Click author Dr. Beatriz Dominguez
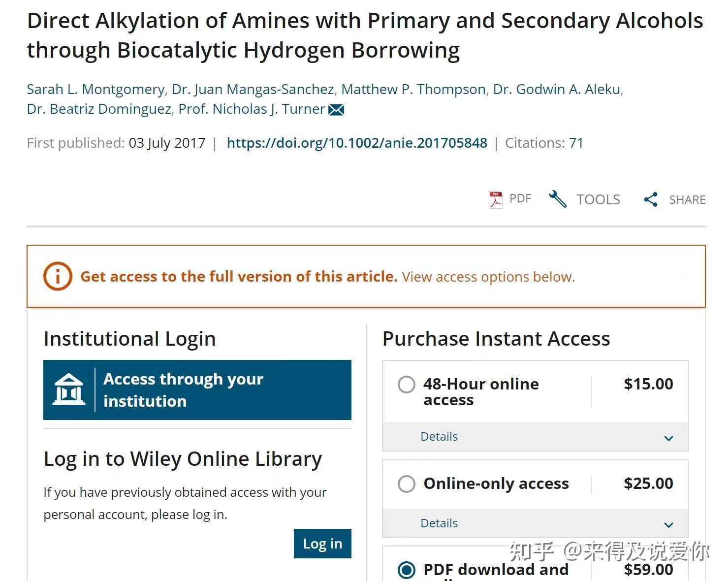 coord(99,109)
